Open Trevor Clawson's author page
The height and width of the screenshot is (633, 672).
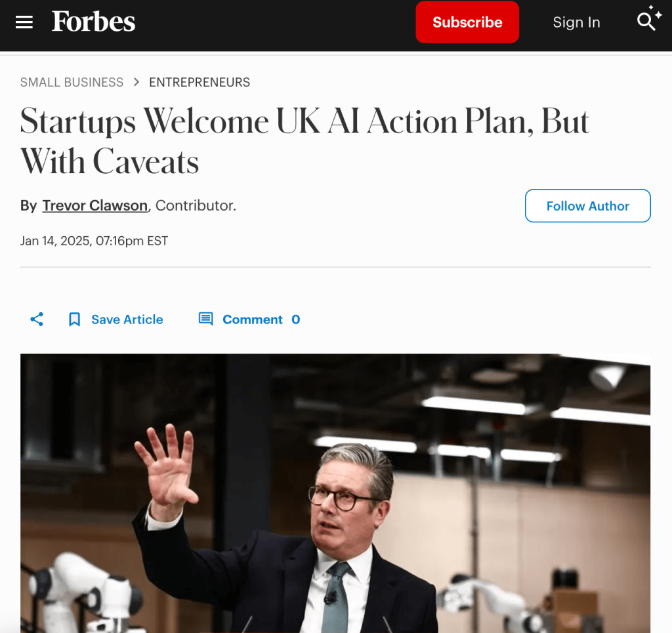pyautogui.click(x=95, y=205)
